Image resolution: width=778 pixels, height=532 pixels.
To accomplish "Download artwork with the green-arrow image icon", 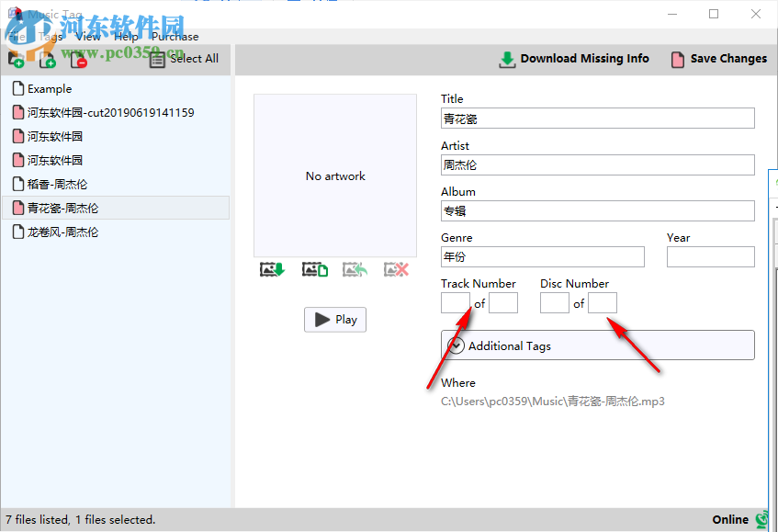I will coord(273,269).
